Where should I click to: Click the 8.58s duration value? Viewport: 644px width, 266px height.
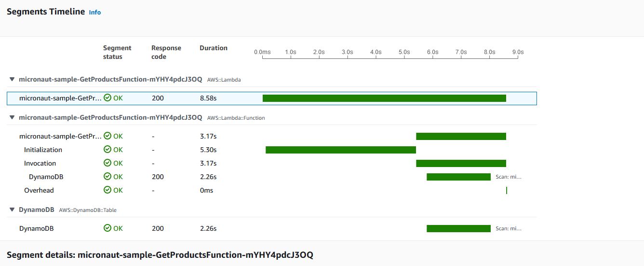pos(208,98)
